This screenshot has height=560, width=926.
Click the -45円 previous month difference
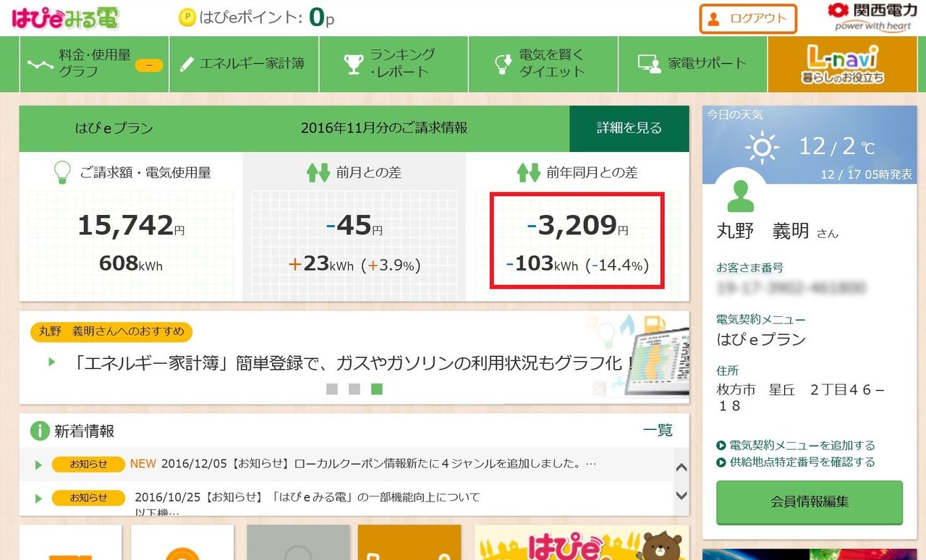click(x=354, y=226)
